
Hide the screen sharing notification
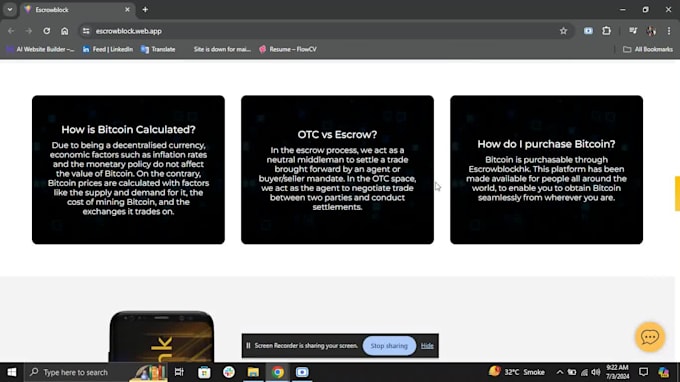point(427,346)
